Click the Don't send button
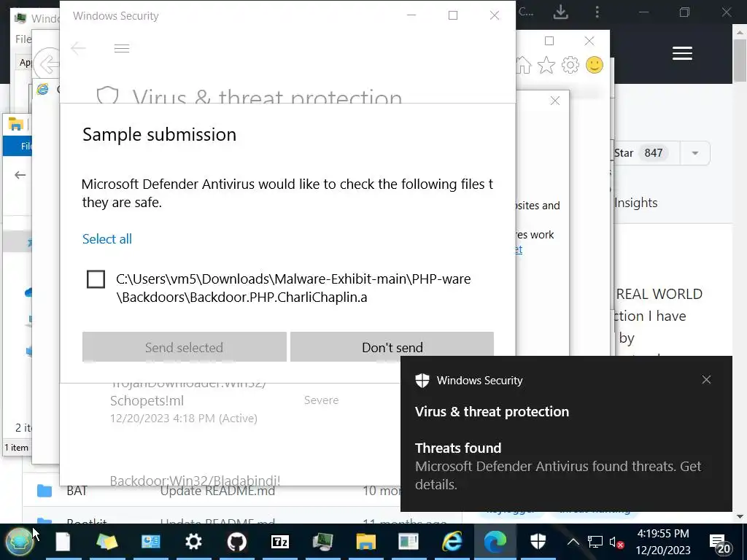This screenshot has width=747, height=560. [392, 347]
